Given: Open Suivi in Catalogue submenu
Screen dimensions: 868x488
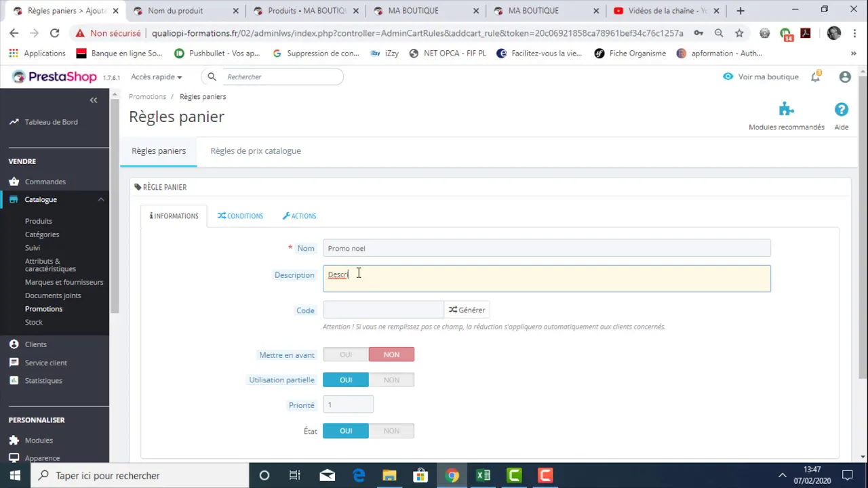Looking at the screenshot, I should click(x=33, y=248).
